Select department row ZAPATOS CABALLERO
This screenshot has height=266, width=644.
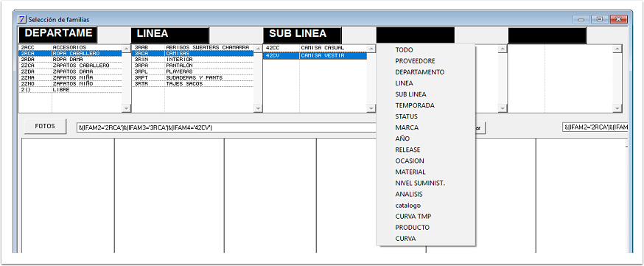(x=70, y=66)
